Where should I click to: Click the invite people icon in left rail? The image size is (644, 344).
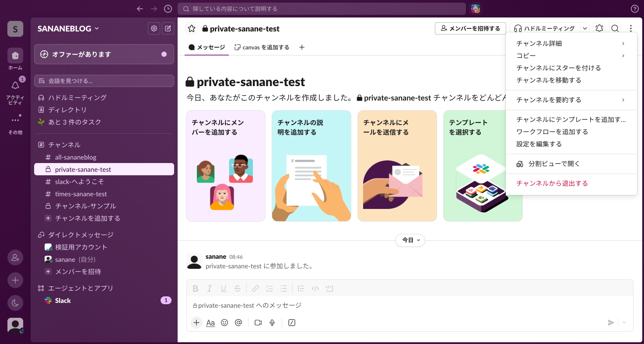(15, 257)
